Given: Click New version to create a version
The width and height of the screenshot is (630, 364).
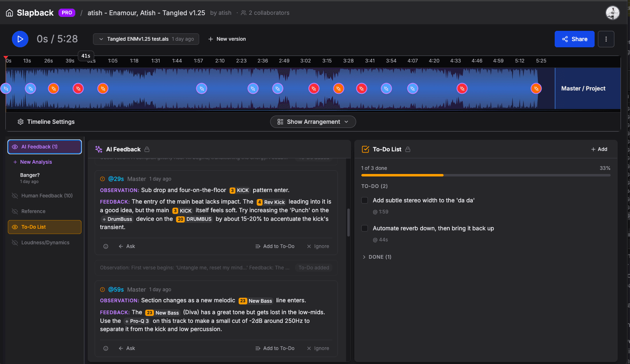Looking at the screenshot, I should (x=227, y=39).
